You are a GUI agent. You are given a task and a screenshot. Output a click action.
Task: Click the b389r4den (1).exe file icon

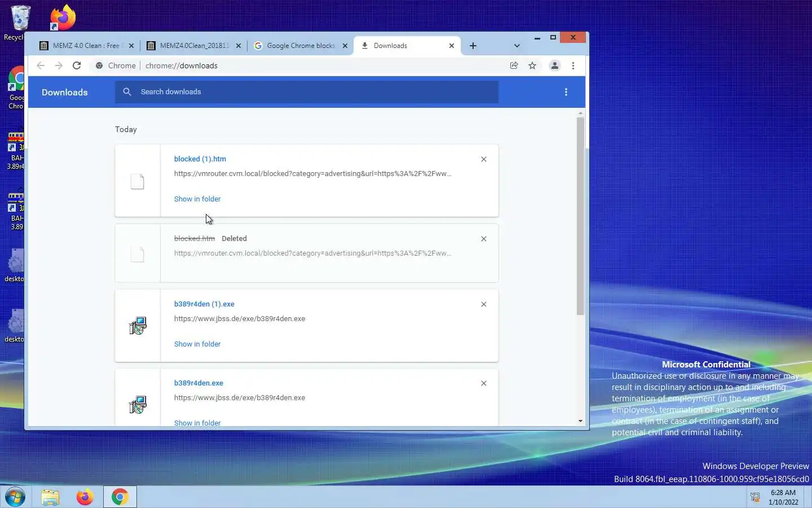138,326
